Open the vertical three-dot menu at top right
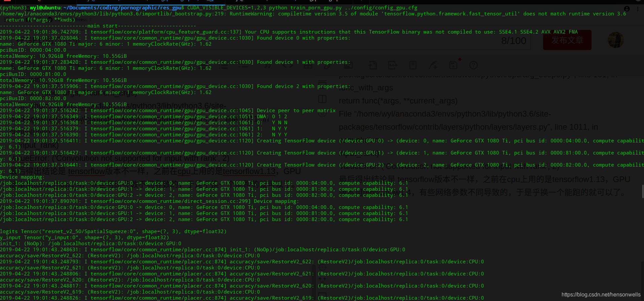Image resolution: width=644 pixels, height=301 pixels. click(x=638, y=9)
